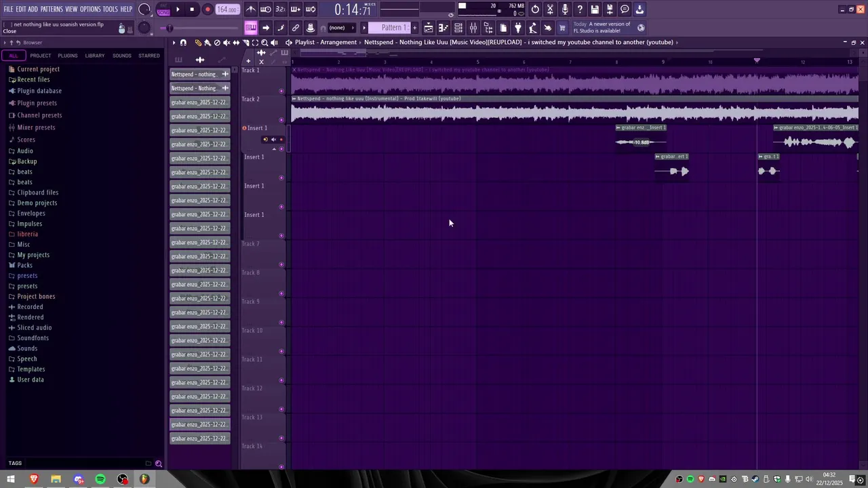Click the browser search magnifier icon
Viewport: 868px width, 488px height.
158,464
